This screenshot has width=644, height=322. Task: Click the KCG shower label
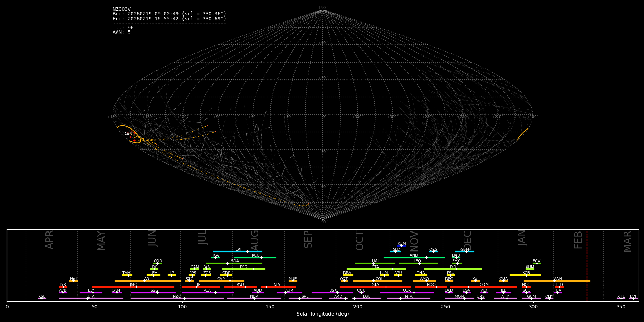click(256, 255)
